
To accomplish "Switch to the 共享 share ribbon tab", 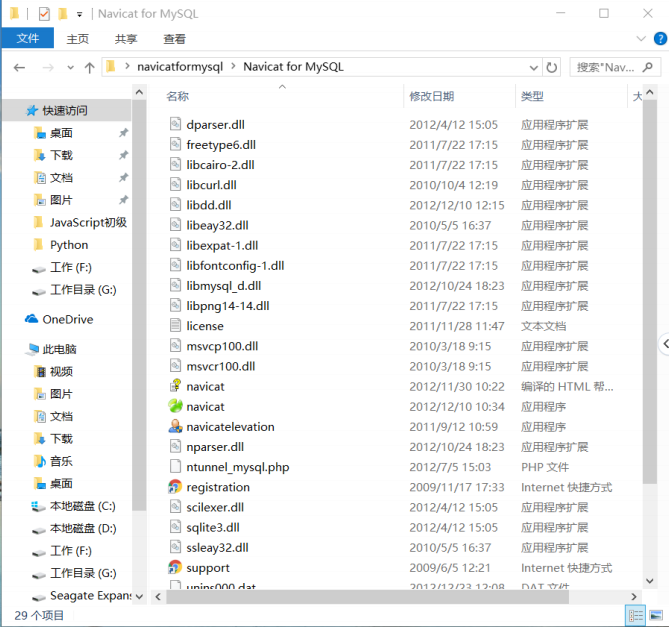I will [x=126, y=39].
